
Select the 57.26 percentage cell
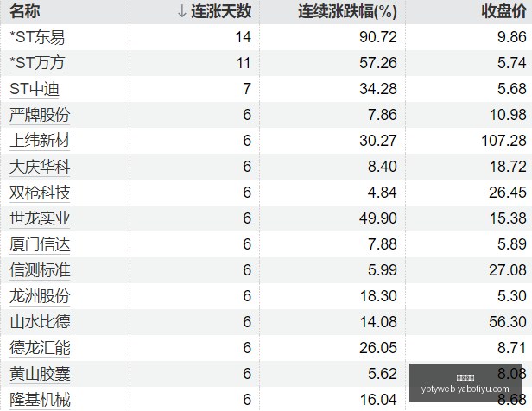click(x=378, y=63)
